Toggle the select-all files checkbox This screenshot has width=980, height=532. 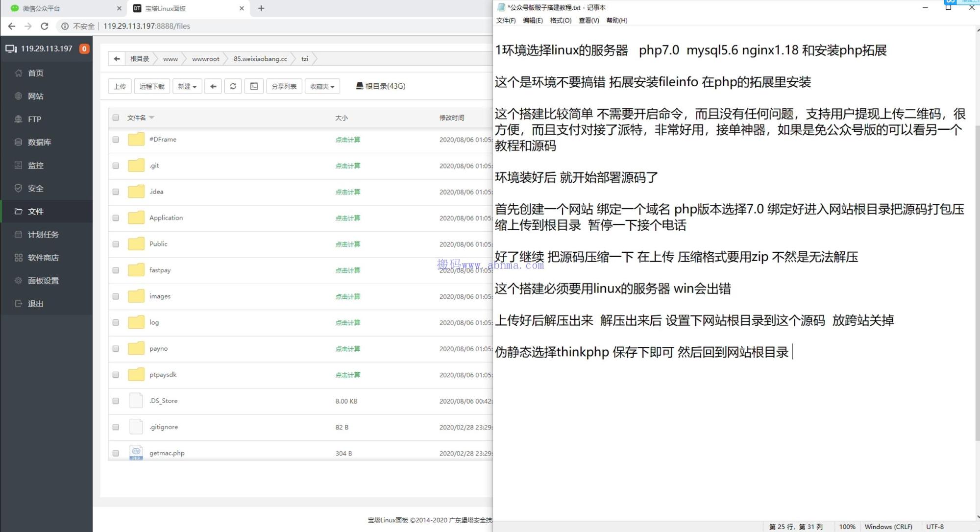coord(116,118)
